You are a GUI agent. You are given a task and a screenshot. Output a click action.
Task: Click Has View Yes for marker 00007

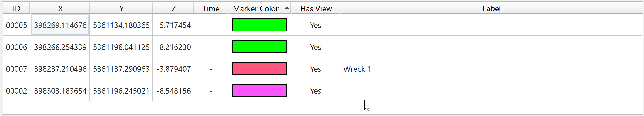316,69
